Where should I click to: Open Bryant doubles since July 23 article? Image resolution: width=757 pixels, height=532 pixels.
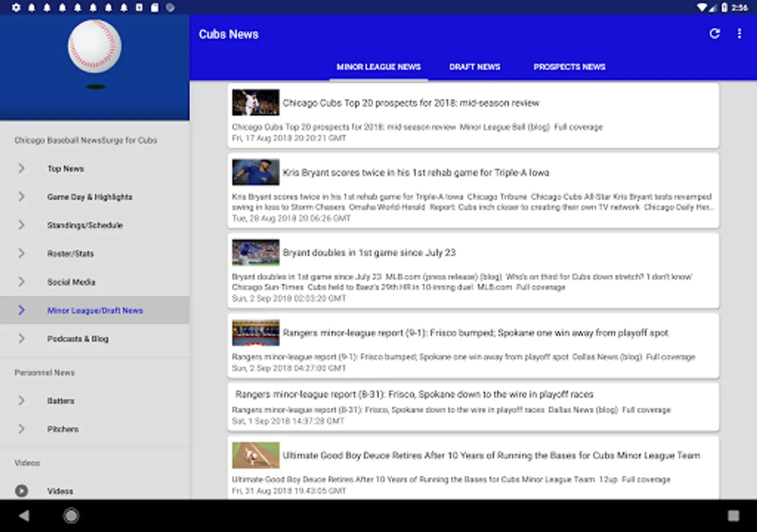(473, 271)
